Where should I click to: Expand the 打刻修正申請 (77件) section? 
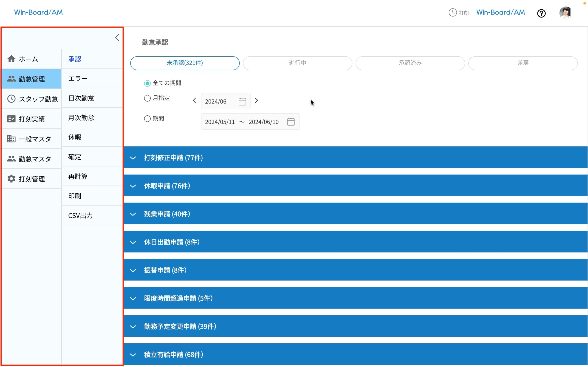(x=133, y=158)
